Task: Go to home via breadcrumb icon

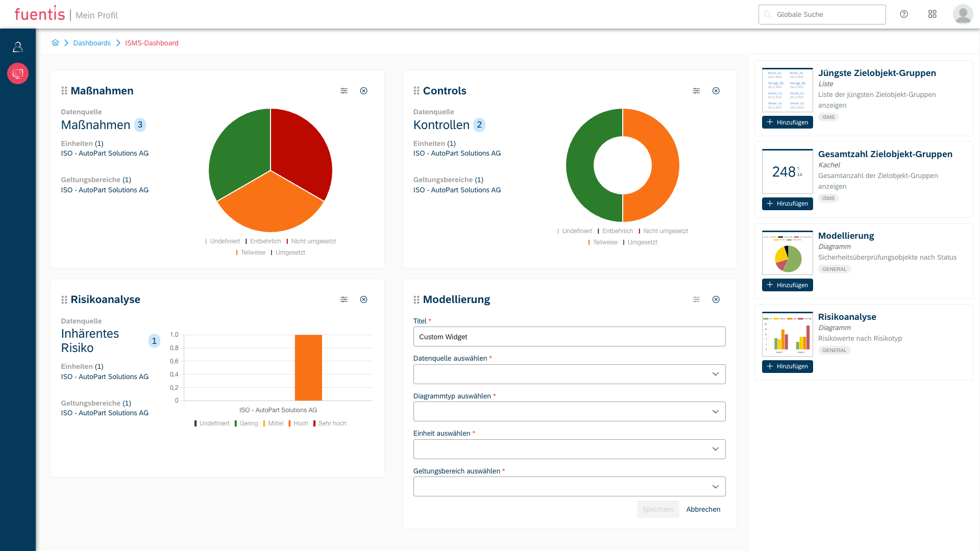Action: [x=55, y=43]
